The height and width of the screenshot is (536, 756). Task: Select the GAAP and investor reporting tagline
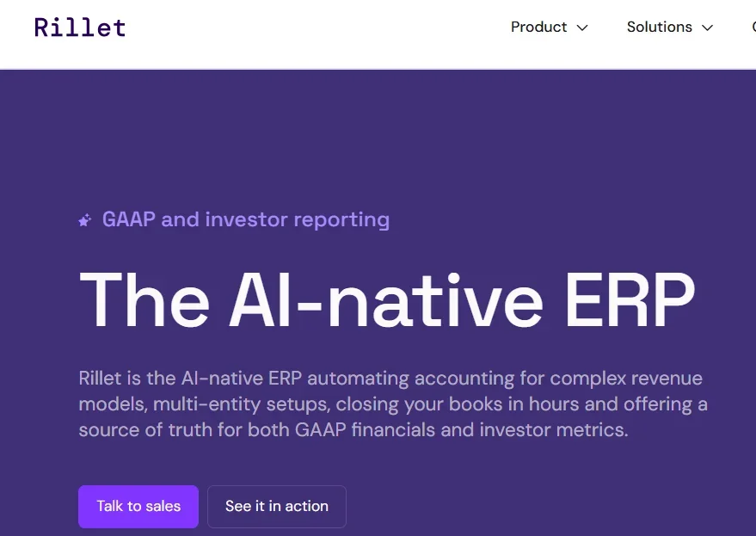pos(245,220)
